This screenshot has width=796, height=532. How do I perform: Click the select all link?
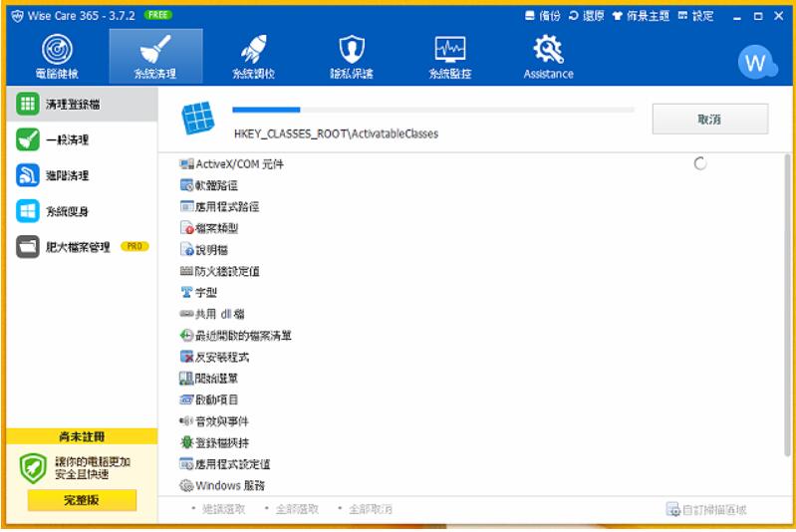(x=297, y=509)
